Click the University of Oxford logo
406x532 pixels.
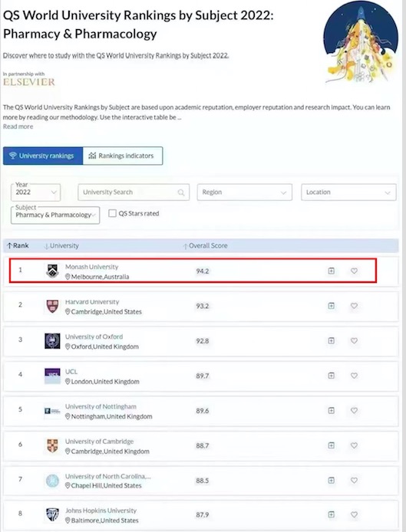click(52, 341)
